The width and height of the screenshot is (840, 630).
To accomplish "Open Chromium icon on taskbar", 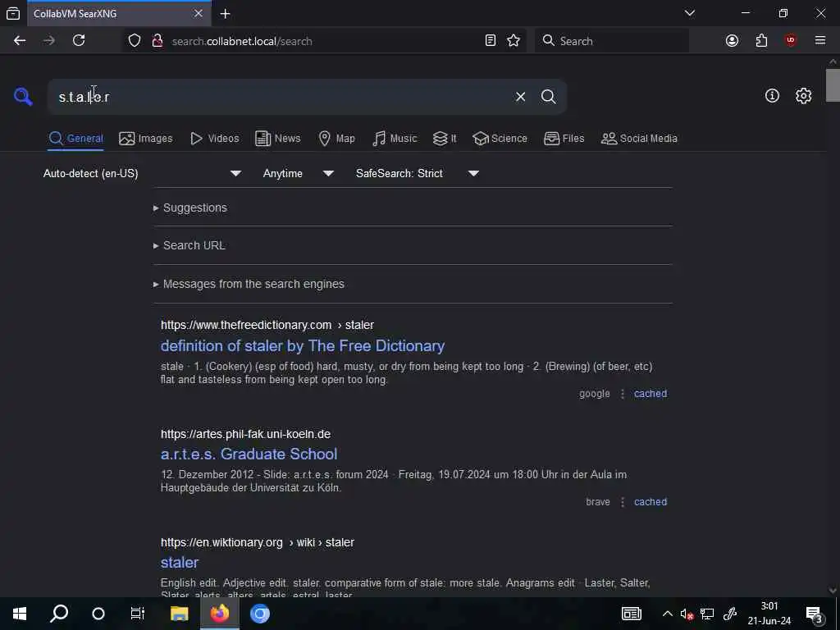I will click(x=260, y=614).
